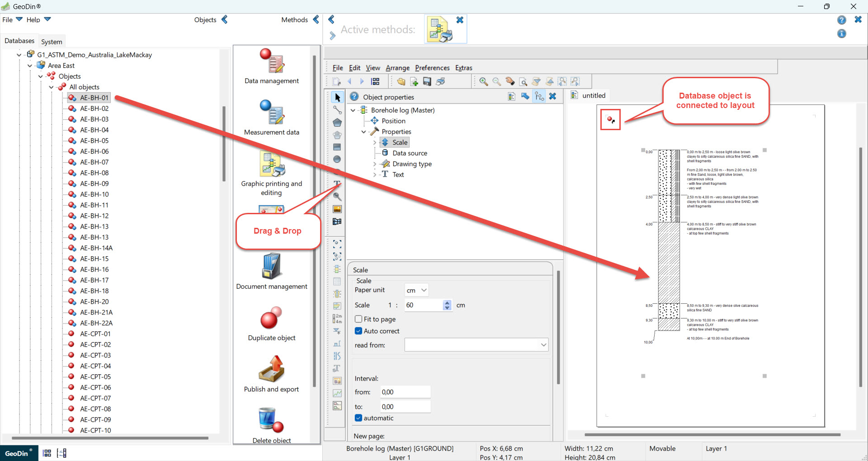Open the Arrange menu
The width and height of the screenshot is (868, 461).
397,68
